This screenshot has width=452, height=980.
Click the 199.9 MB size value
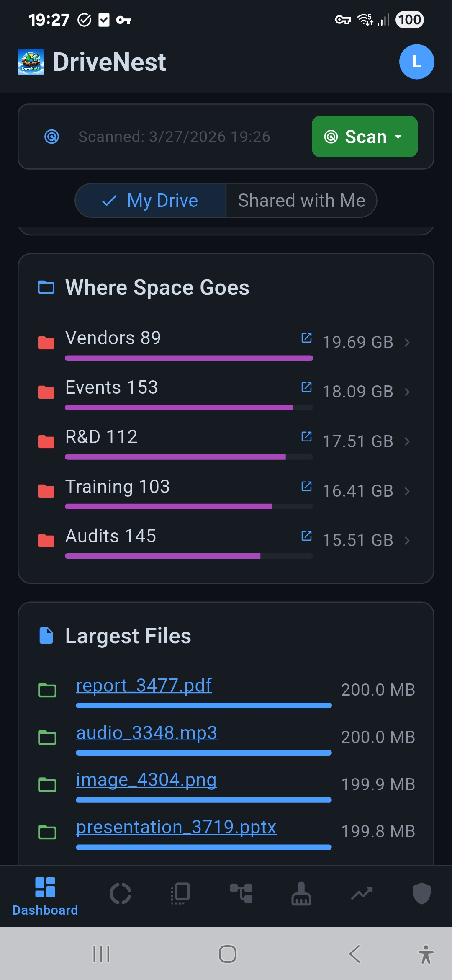[378, 784]
